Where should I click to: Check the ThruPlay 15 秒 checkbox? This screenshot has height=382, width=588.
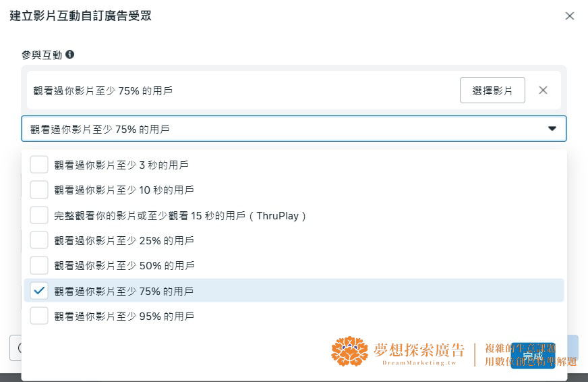pos(39,215)
